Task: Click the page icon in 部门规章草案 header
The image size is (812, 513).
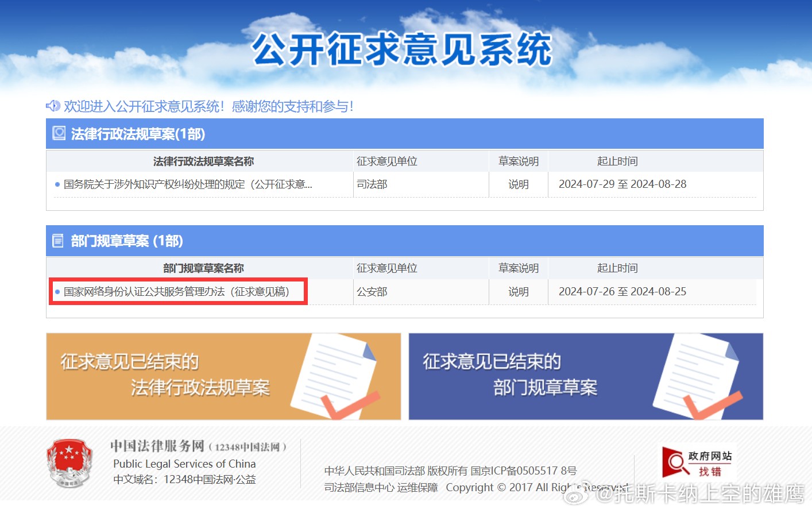Action: tap(58, 240)
